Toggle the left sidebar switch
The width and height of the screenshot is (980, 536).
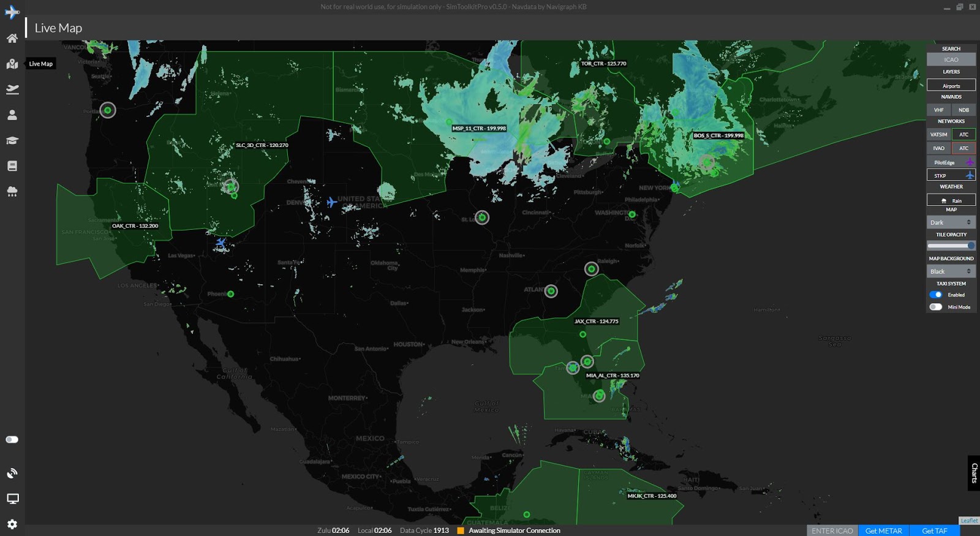12,439
